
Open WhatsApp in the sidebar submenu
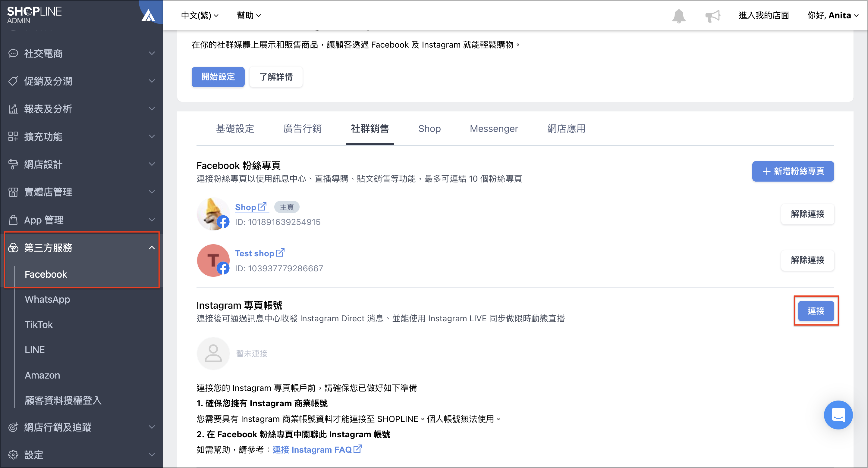(x=48, y=299)
